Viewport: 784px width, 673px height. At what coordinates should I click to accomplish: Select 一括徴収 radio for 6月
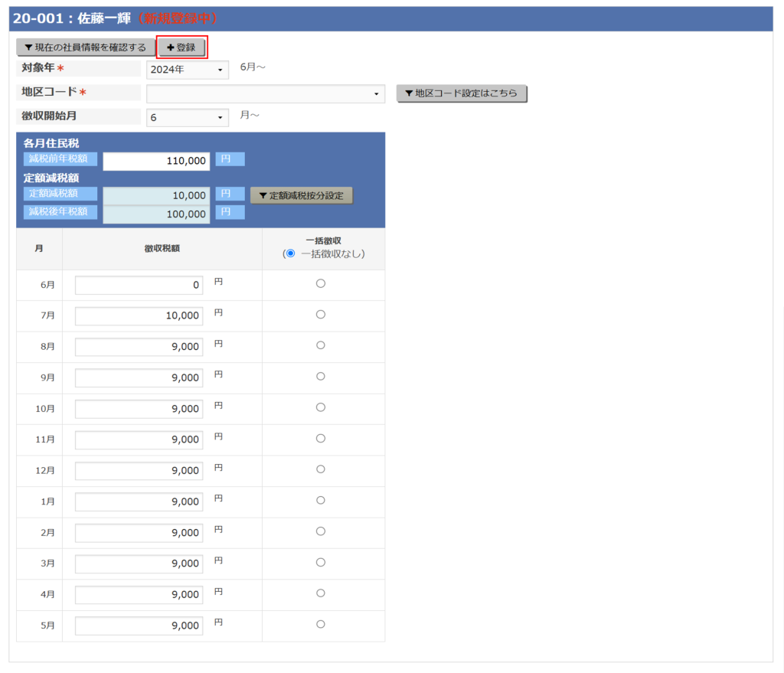321,283
